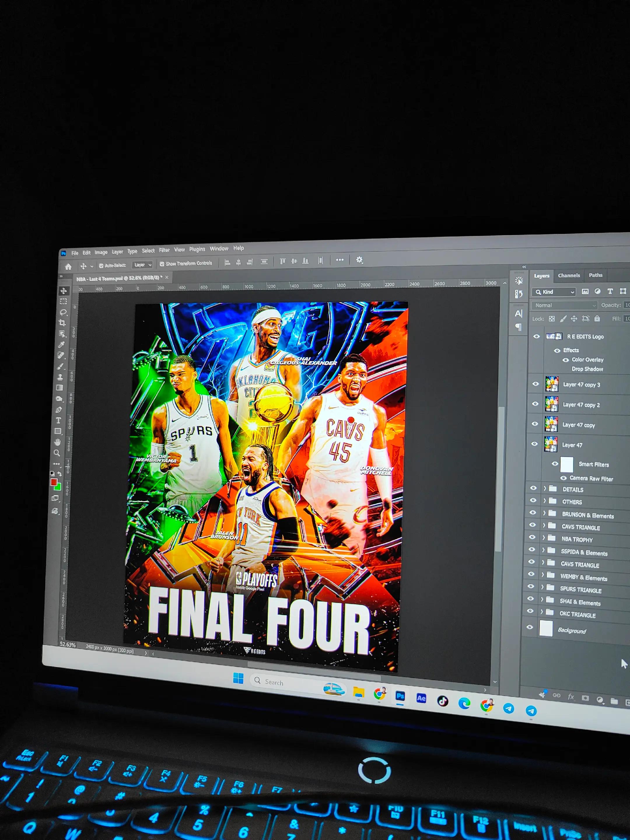The width and height of the screenshot is (630, 840).
Task: Click the green background color swatch
Action: (x=58, y=487)
